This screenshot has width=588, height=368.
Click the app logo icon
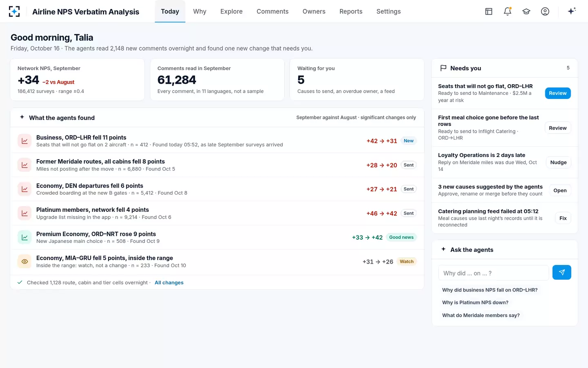(14, 11)
